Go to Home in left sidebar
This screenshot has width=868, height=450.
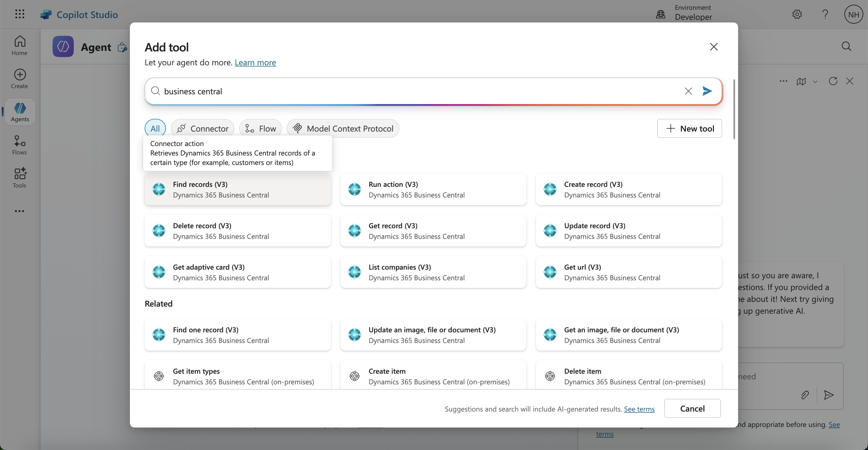point(19,46)
